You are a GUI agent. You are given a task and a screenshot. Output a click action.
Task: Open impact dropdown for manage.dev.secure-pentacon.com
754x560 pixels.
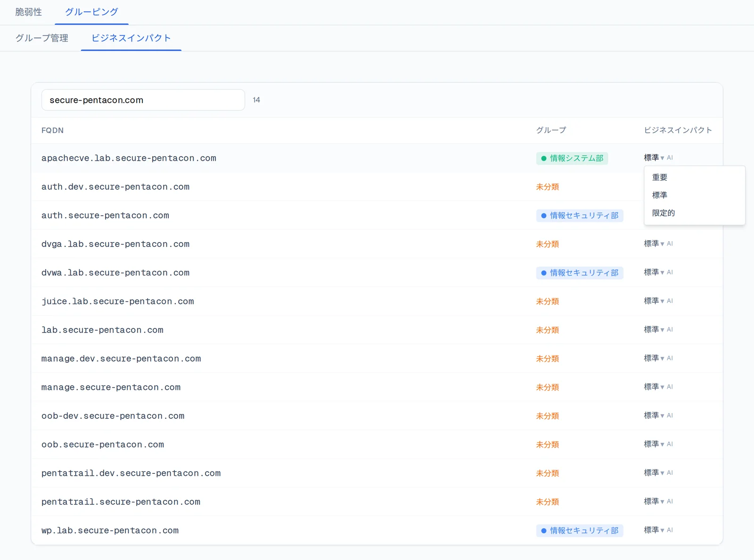[x=654, y=358]
